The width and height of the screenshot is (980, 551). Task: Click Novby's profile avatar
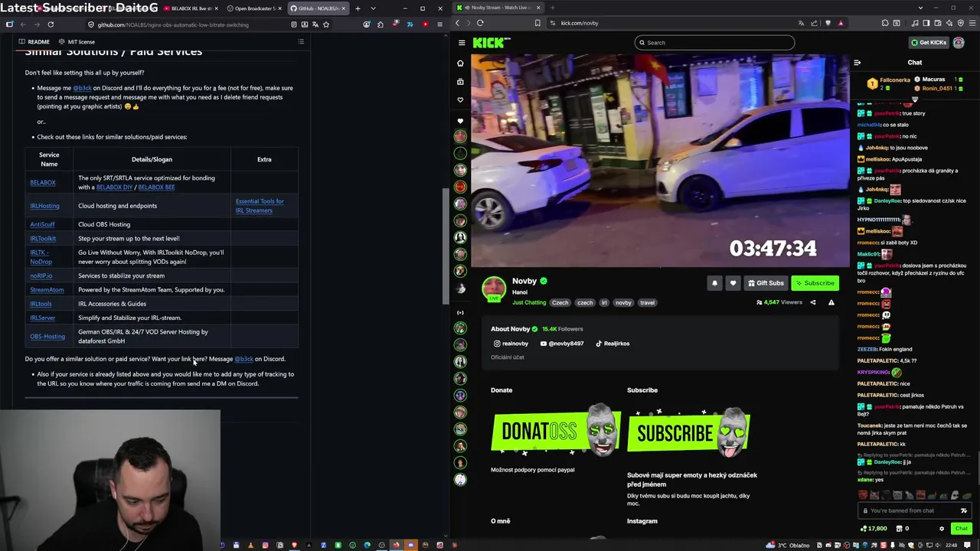[494, 289]
